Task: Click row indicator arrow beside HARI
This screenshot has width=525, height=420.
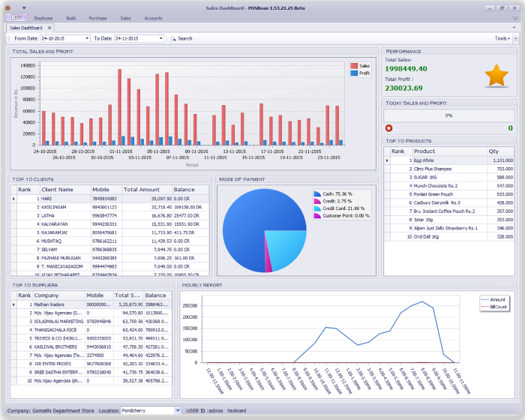Action: coord(13,199)
